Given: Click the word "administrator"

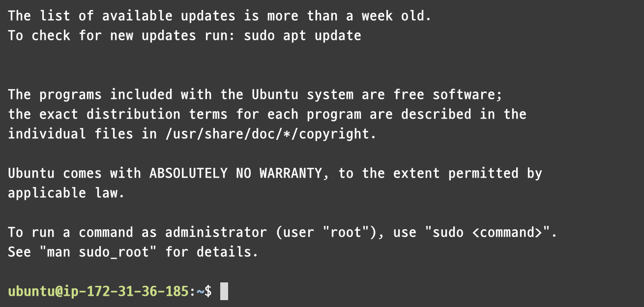Looking at the screenshot, I should [216, 232].
